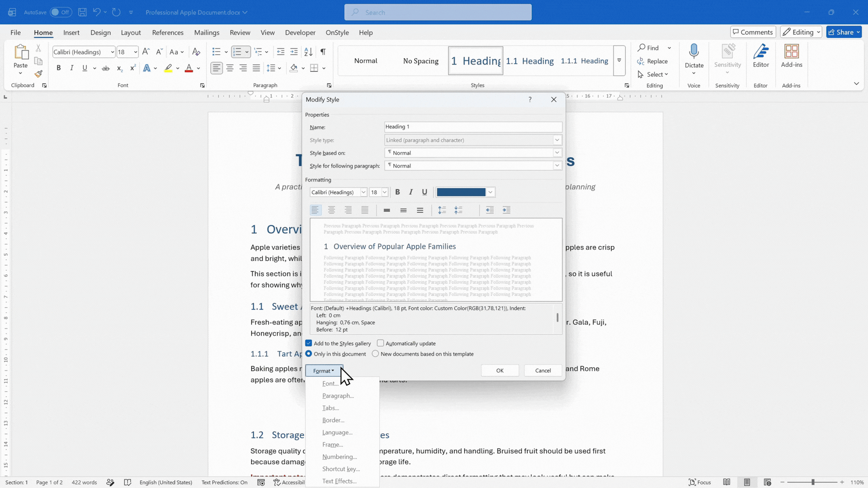Increase indent in the ribbon
Screen dimensions: 868x488
294,52
